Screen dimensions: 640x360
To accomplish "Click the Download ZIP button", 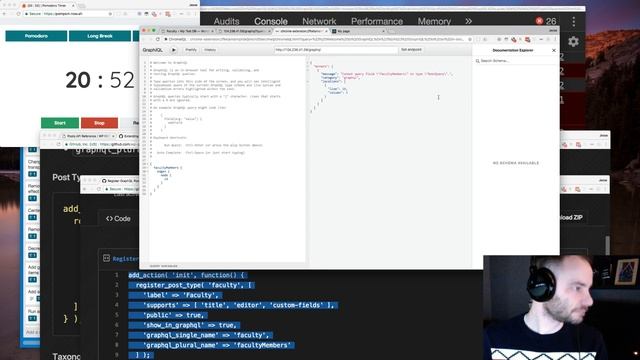I will (x=571, y=218).
